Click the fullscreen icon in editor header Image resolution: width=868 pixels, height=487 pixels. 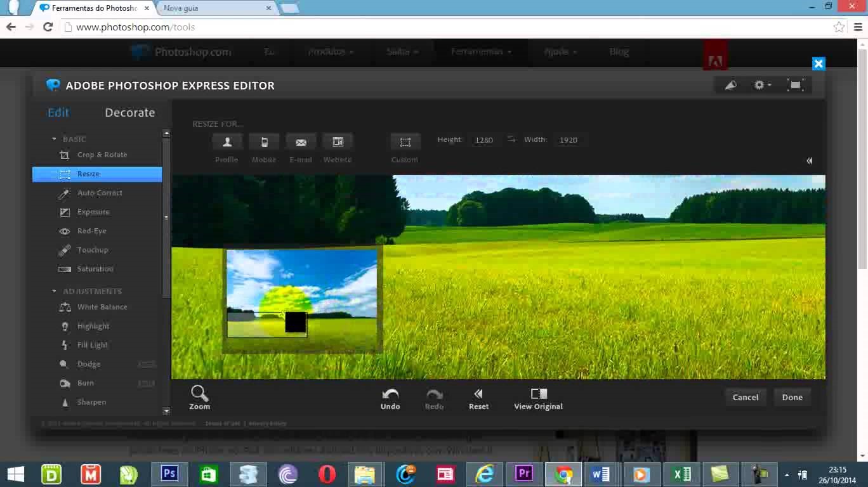click(x=795, y=85)
